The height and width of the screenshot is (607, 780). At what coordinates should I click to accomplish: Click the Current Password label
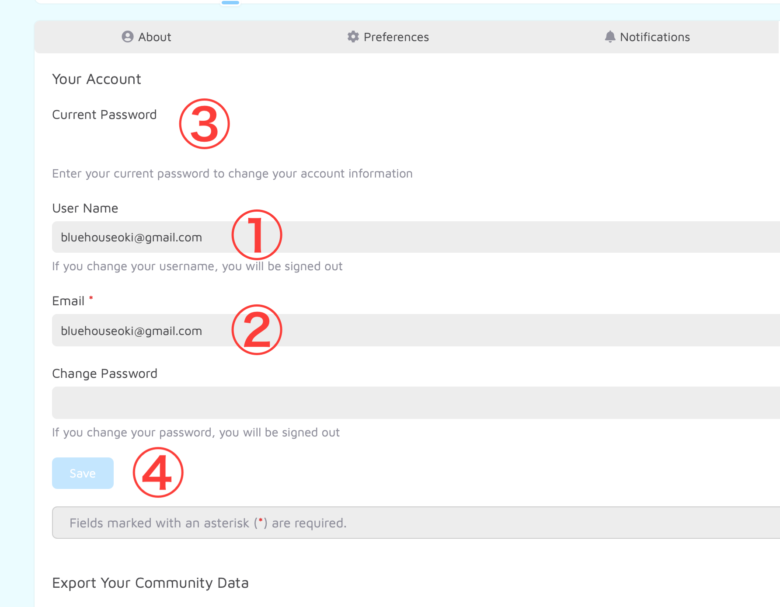point(104,114)
